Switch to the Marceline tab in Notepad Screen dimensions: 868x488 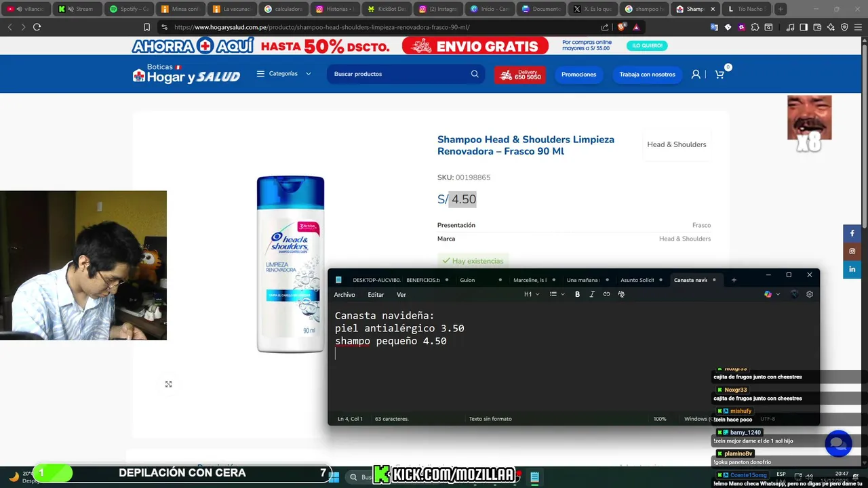(534, 280)
